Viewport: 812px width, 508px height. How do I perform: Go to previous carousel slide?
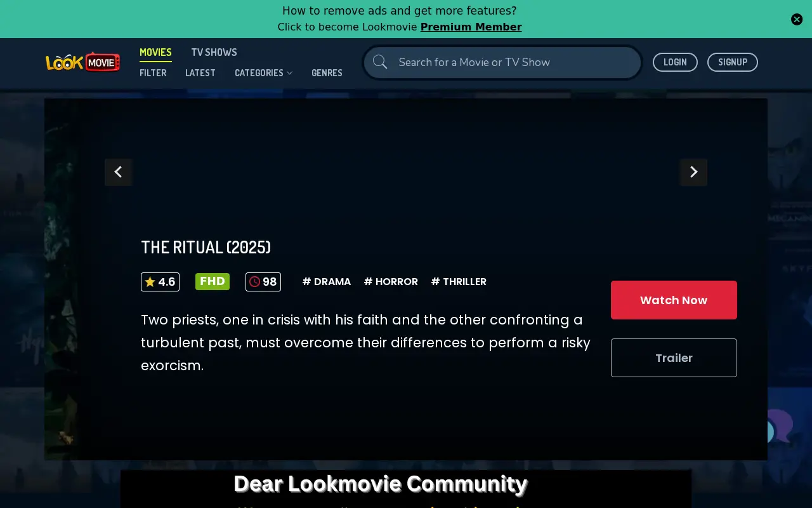(x=118, y=172)
